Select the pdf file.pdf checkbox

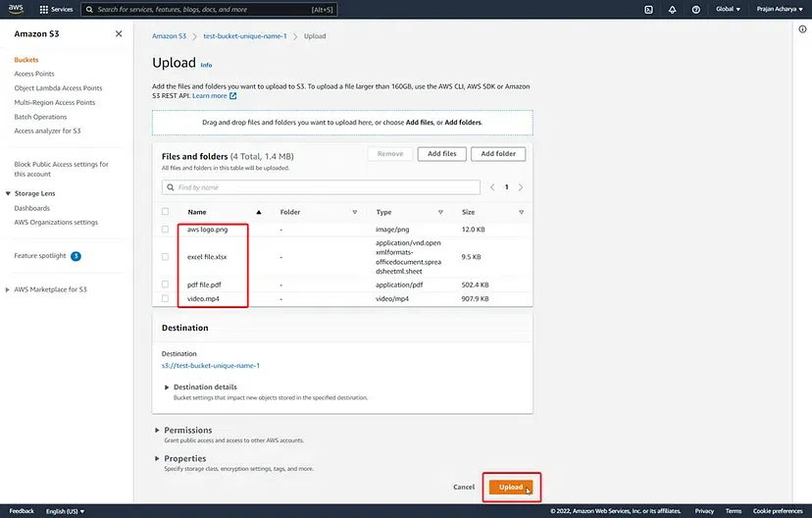point(165,284)
